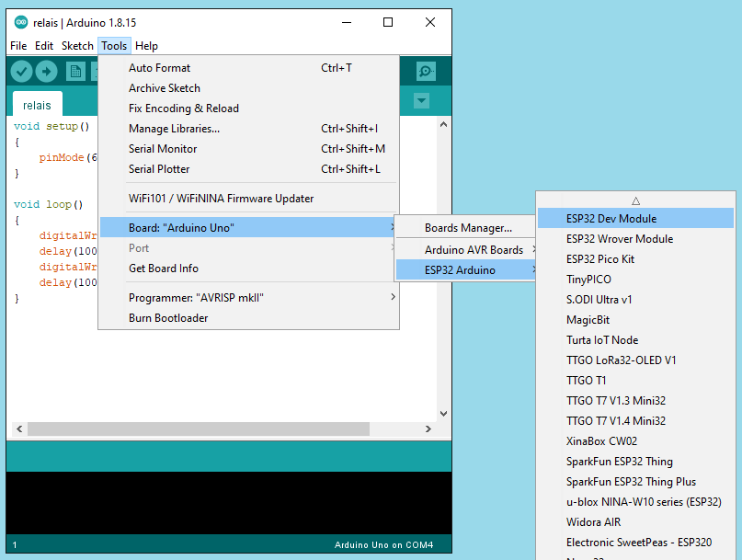This screenshot has height=560, width=742.
Task: Click the editor scroll down arrow
Action: tap(443, 414)
